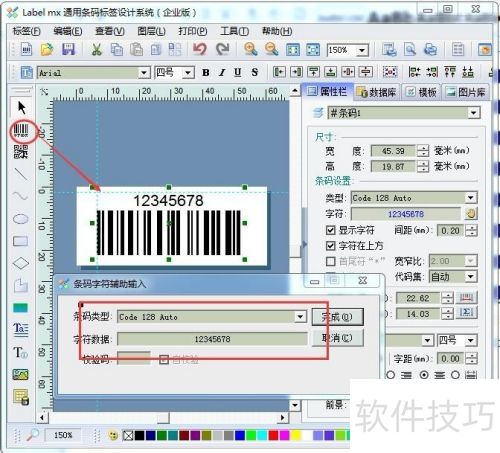Select the image insert tool
The width and height of the screenshot is (500, 453).
[x=21, y=375]
